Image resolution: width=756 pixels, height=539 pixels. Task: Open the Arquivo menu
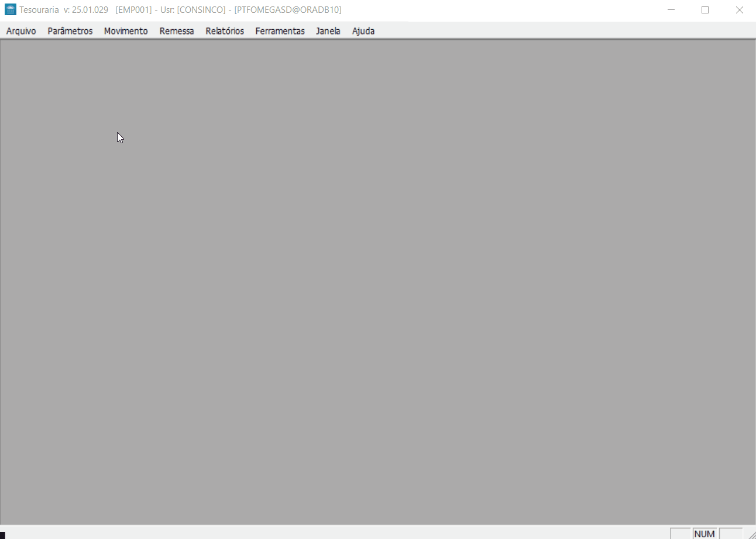click(x=21, y=31)
